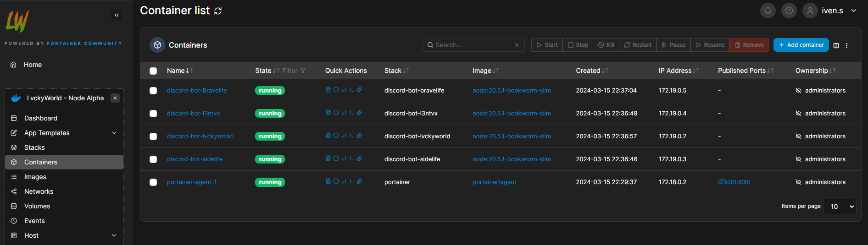Click attach icon for portainer-agent-1
The width and height of the screenshot is (868, 245).
pyautogui.click(x=359, y=181)
